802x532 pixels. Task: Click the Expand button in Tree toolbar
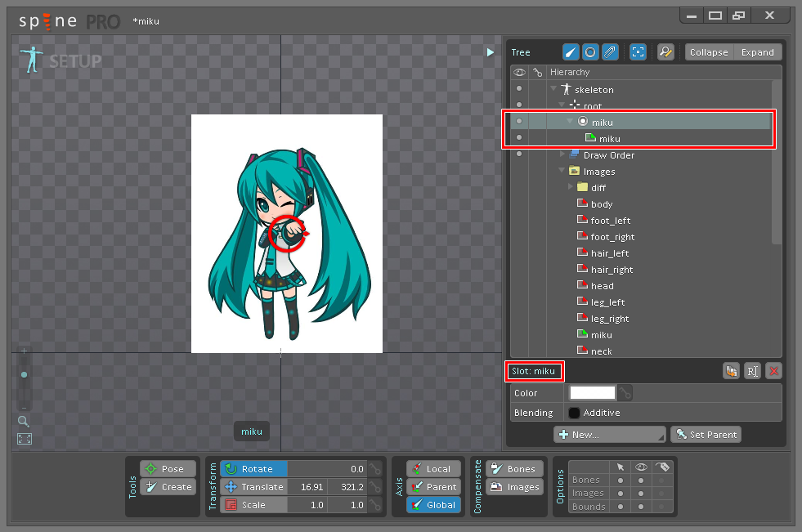click(758, 52)
